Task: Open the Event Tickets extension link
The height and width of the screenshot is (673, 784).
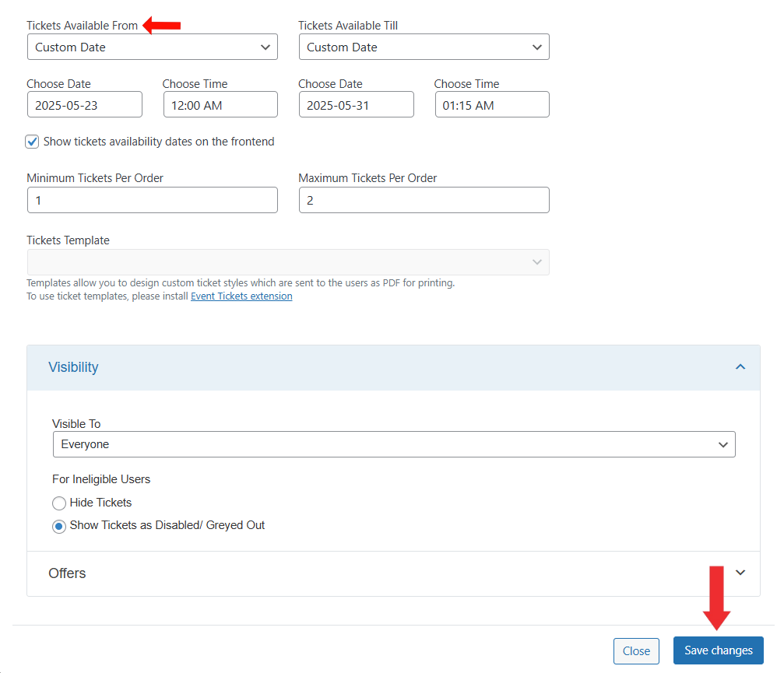Action: coord(241,296)
